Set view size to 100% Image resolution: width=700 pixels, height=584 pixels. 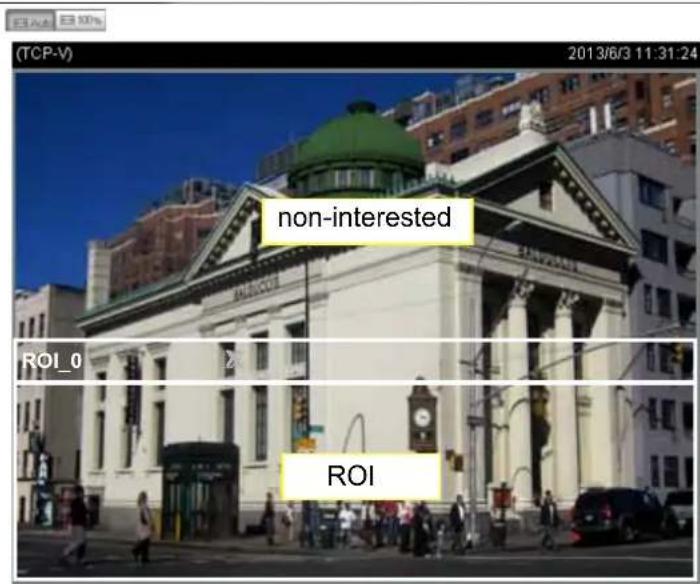point(81,21)
